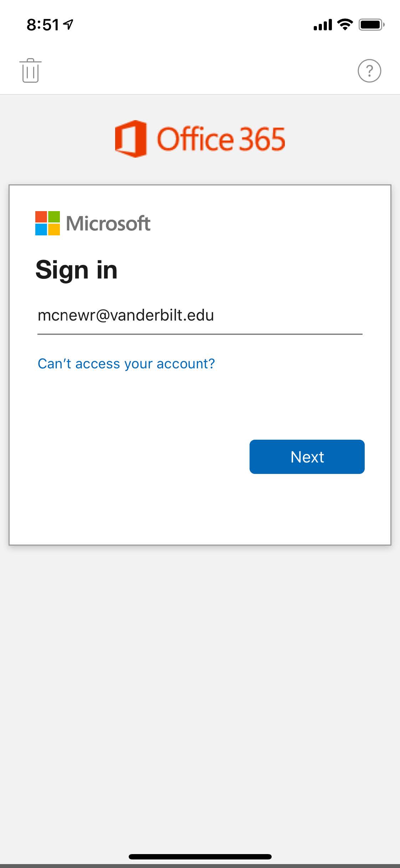Click the green square in Microsoft logo
This screenshot has width=400, height=868.
pos(54,217)
